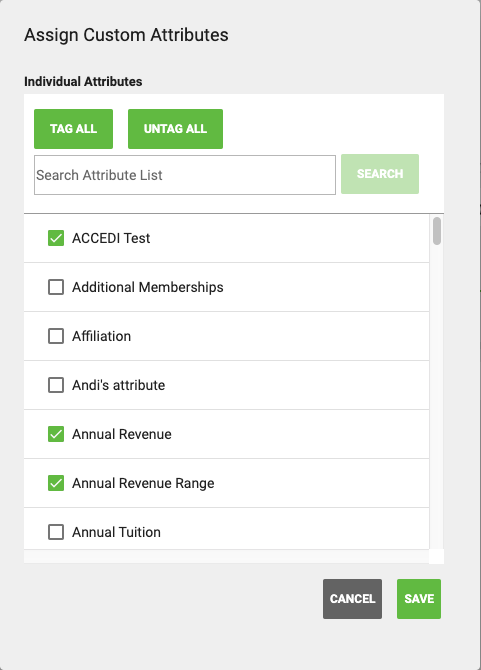The width and height of the screenshot is (481, 670).
Task: Click the Additional Memberships row label
Action: pyautogui.click(x=147, y=288)
